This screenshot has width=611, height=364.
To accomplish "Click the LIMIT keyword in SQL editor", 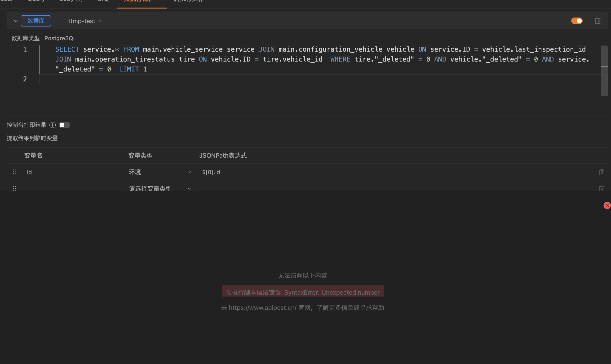I will pos(129,69).
